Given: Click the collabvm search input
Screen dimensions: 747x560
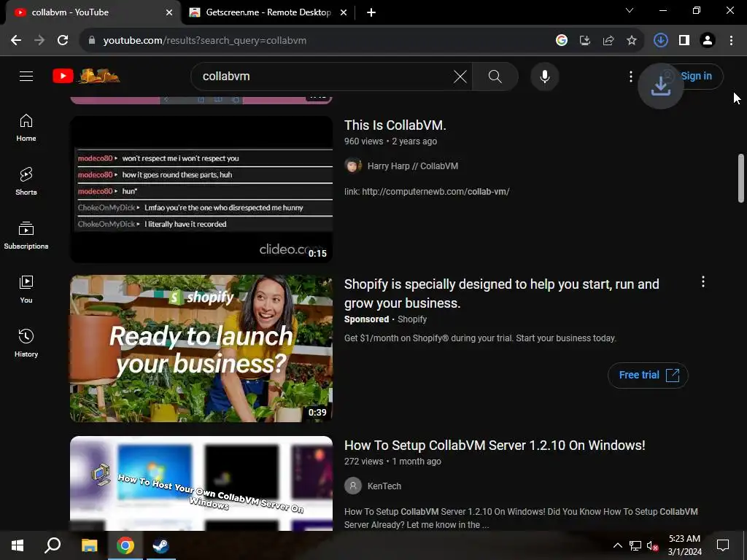Looking at the screenshot, I should tap(324, 76).
